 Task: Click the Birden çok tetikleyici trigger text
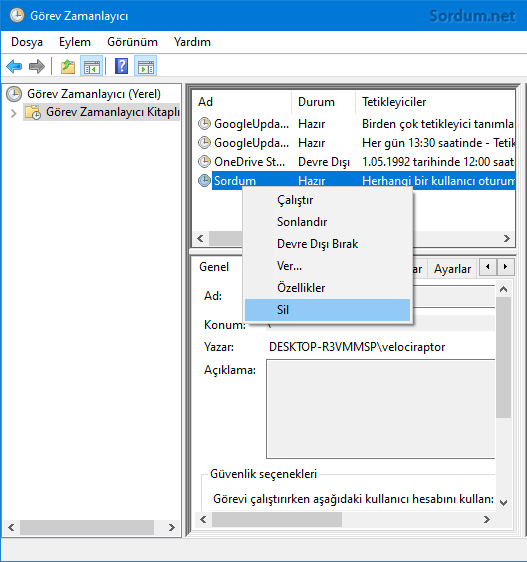438,124
